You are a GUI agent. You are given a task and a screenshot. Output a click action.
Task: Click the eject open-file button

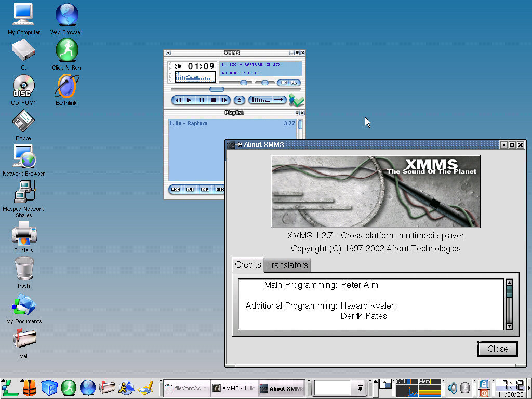[239, 100]
